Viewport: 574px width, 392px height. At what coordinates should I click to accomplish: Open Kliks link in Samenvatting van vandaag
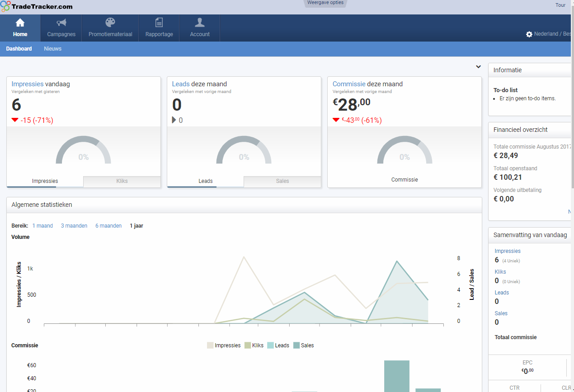[x=500, y=272]
